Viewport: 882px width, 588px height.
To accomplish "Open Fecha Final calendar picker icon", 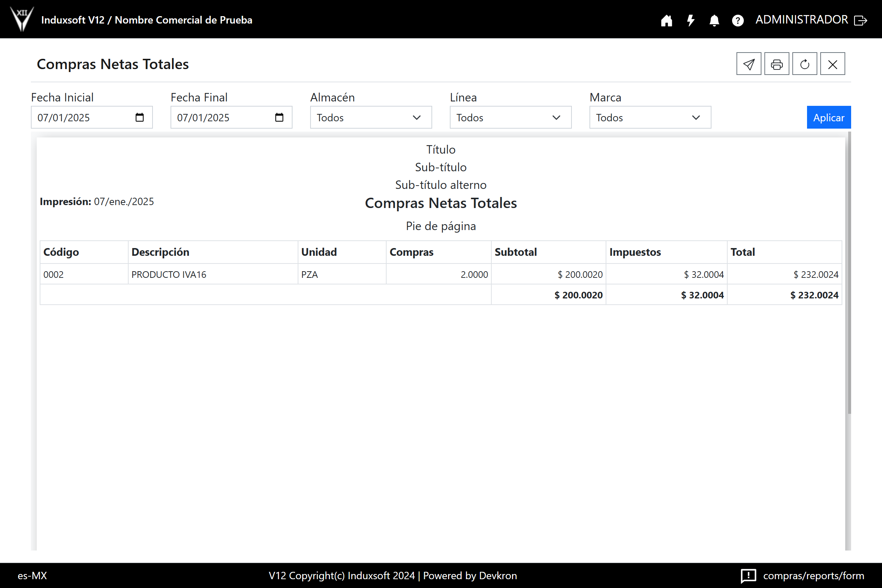I will coord(279,117).
